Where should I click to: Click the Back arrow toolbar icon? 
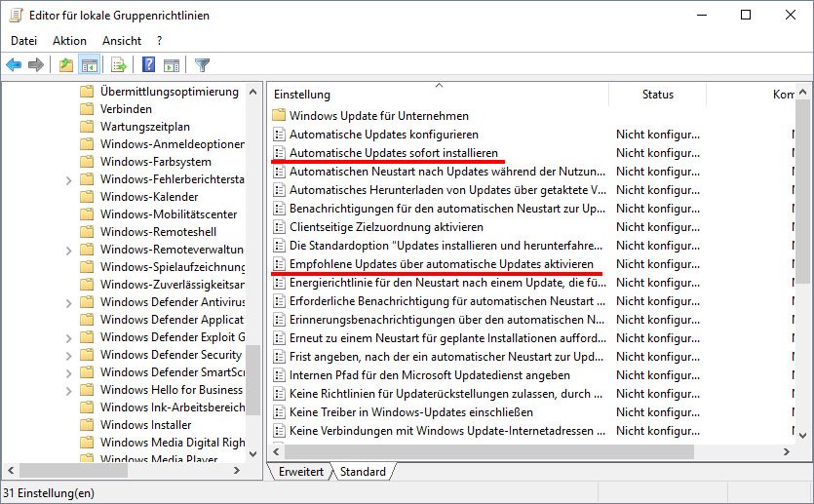[14, 65]
